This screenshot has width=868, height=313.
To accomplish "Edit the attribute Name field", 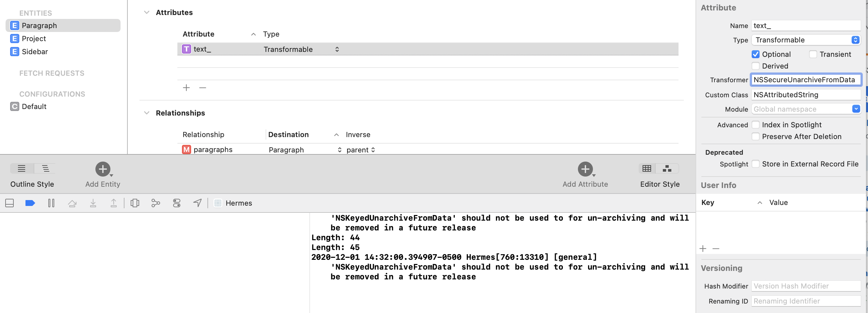I will click(806, 26).
